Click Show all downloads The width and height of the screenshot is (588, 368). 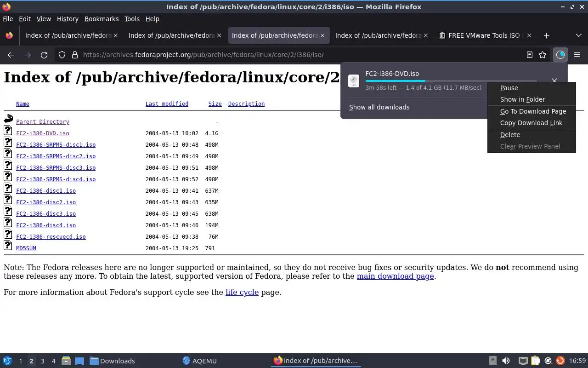pyautogui.click(x=379, y=107)
